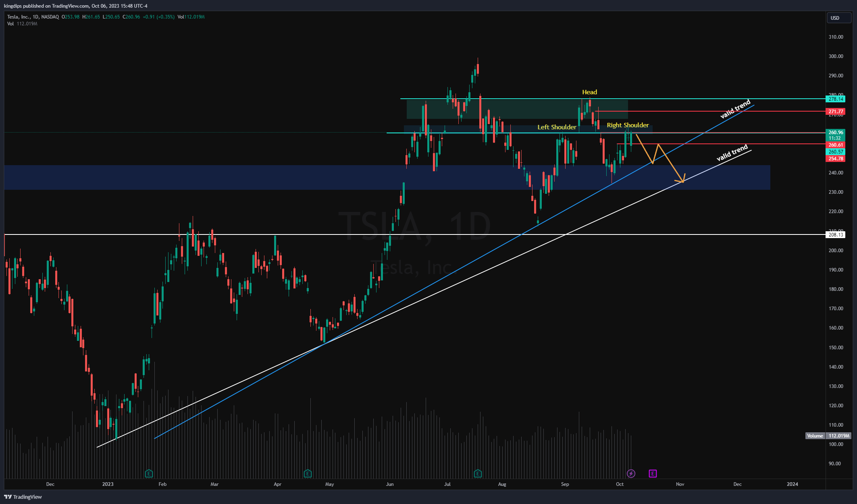Click the 310.00 price axis tick
857x504 pixels.
836,37
